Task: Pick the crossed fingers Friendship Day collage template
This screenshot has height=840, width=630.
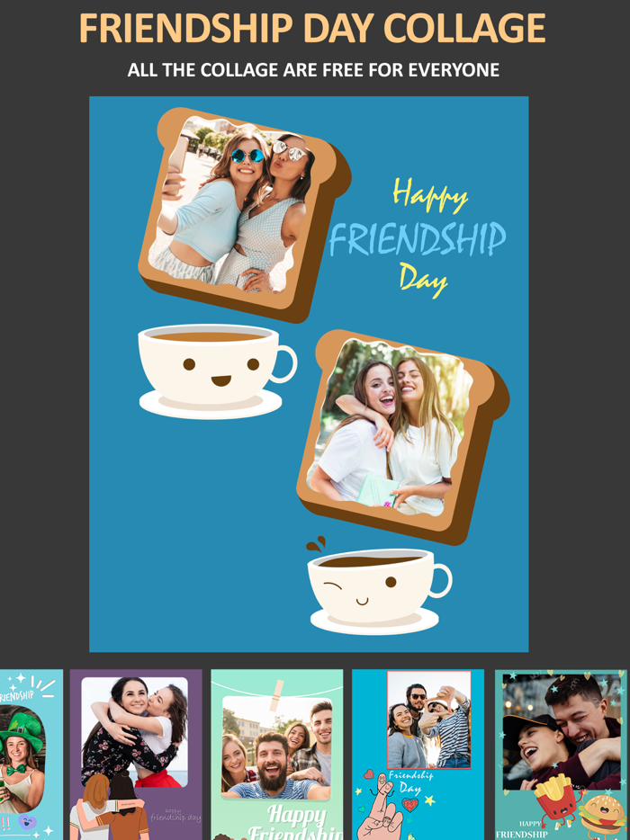Action: click(x=418, y=755)
